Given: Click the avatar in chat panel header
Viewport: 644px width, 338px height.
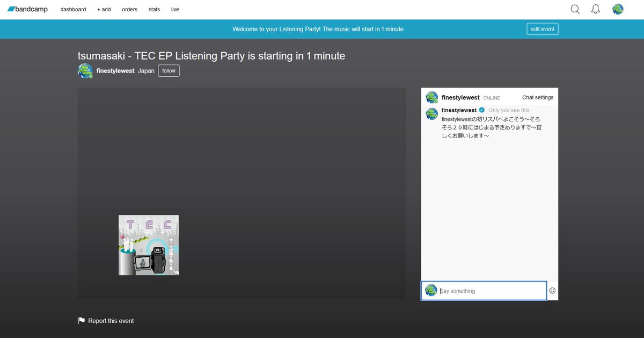Looking at the screenshot, I should [x=431, y=97].
